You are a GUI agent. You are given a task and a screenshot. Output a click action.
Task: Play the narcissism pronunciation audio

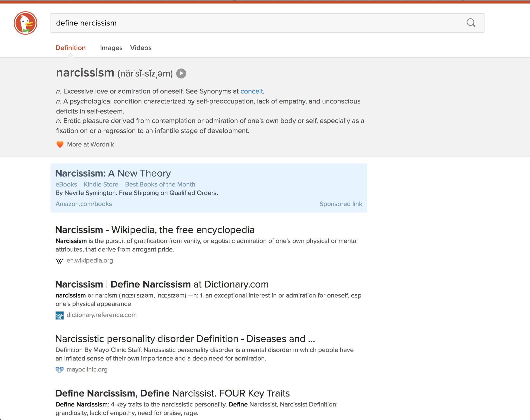pos(181,73)
